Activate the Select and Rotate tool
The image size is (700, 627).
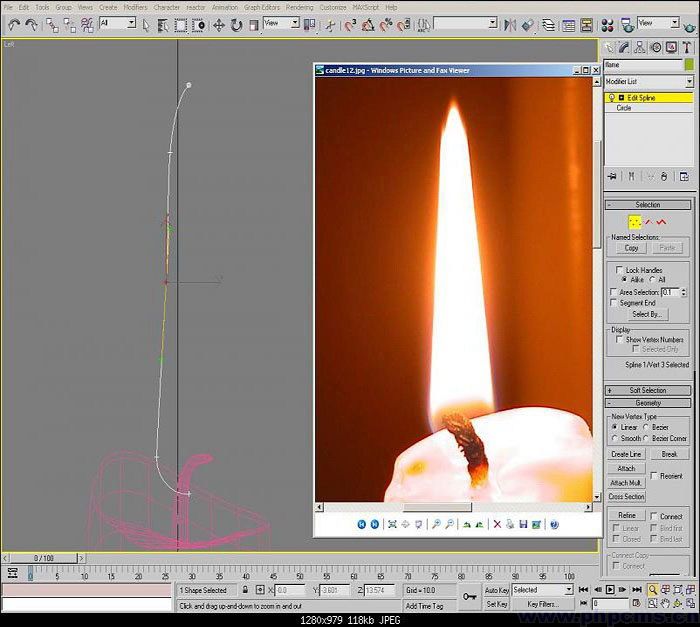click(x=236, y=25)
